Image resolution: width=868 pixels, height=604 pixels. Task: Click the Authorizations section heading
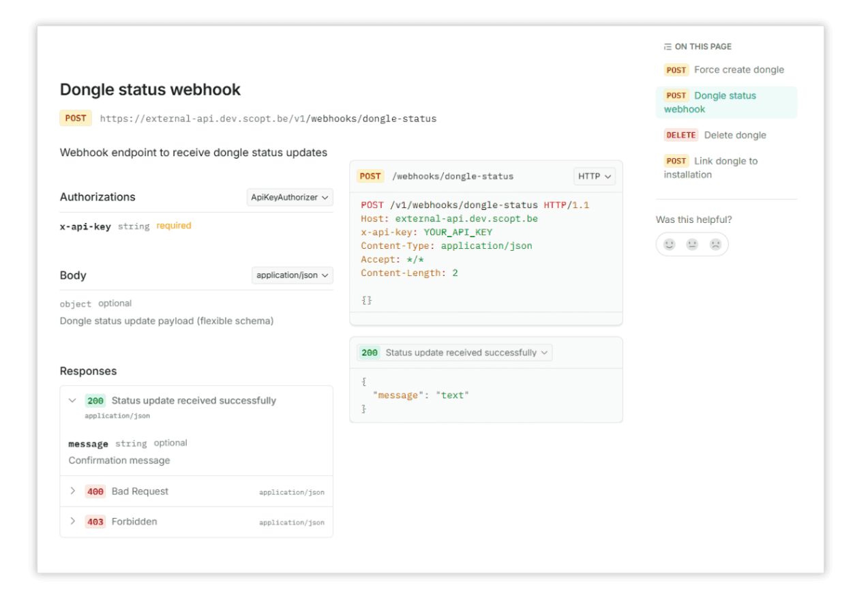click(x=98, y=197)
